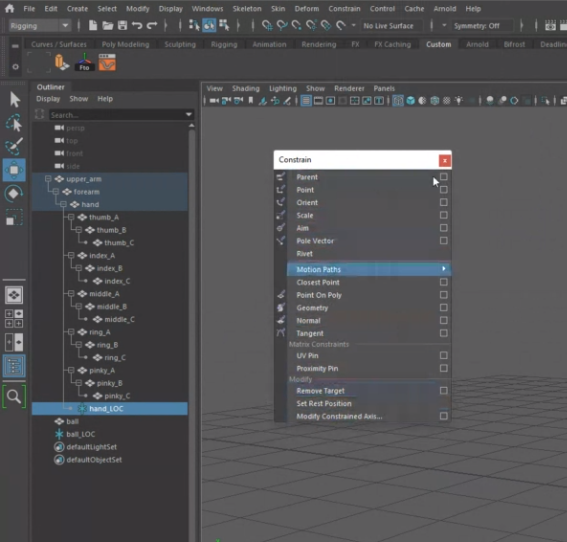Open a scene folder icon
The height and width of the screenshot is (542, 567).
(107, 25)
